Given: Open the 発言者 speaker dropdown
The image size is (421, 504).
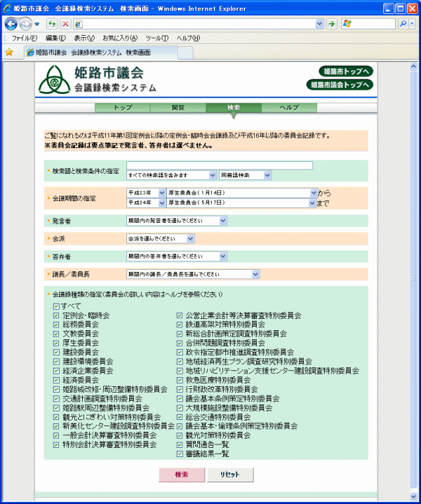Looking at the screenshot, I should click(x=177, y=221).
